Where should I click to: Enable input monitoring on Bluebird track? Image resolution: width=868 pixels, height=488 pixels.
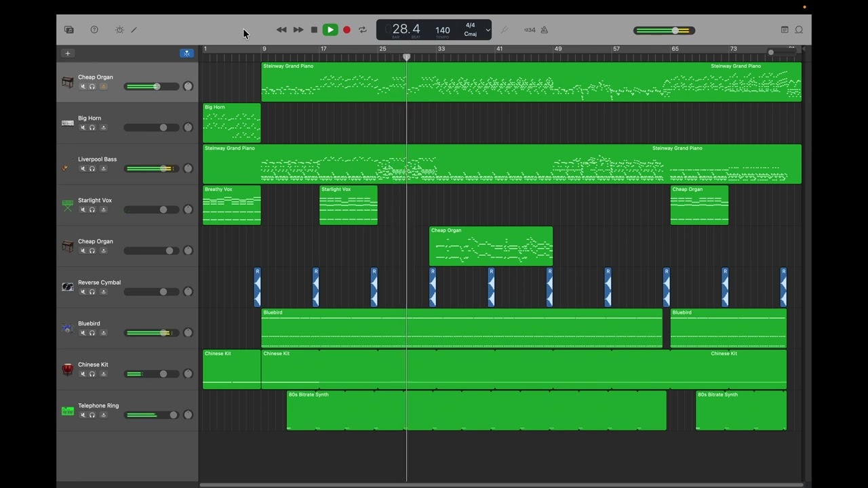click(x=103, y=333)
